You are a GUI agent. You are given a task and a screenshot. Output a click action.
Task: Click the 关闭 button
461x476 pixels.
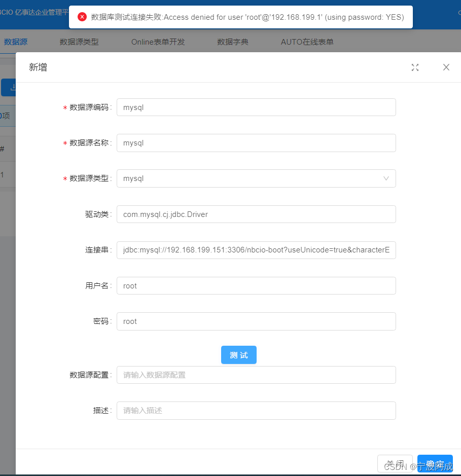pyautogui.click(x=395, y=463)
